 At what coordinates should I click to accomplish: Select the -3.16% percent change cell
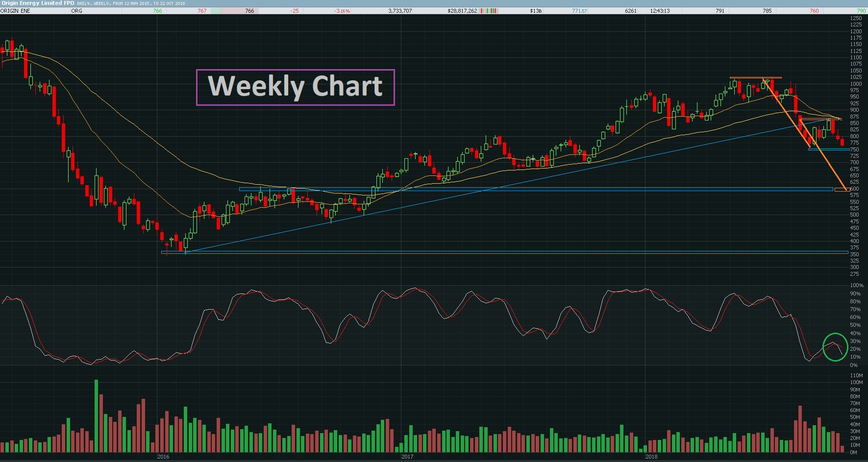tap(342, 11)
